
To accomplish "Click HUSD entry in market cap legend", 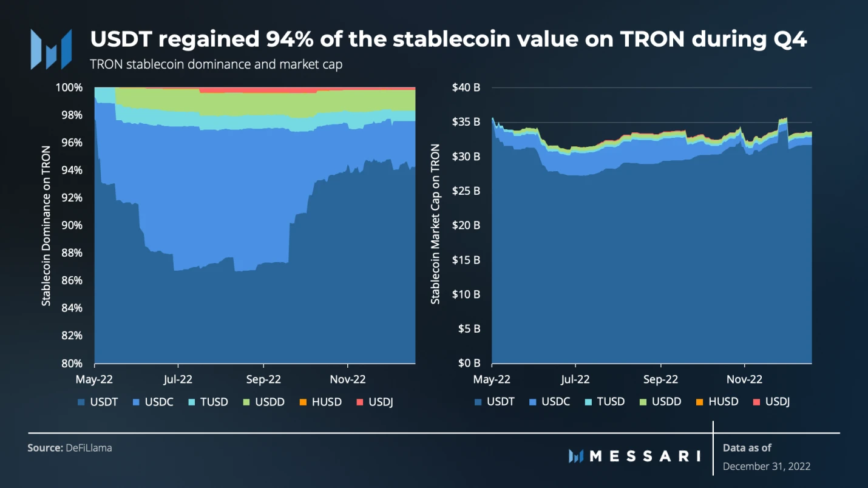I will click(717, 401).
